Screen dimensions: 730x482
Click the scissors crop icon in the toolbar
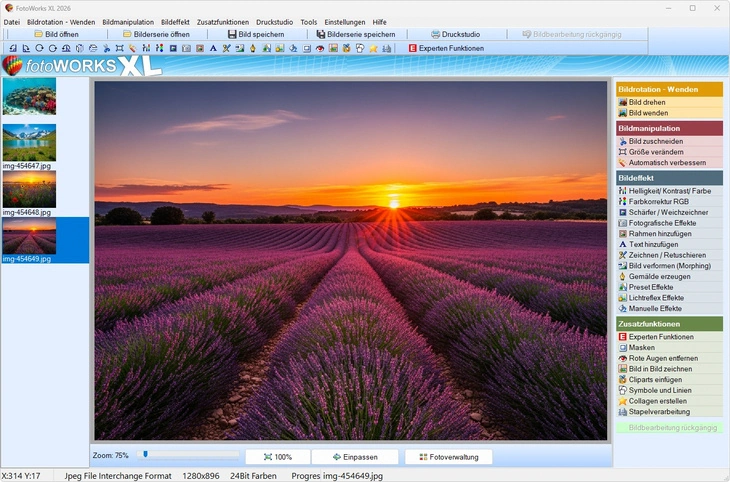coord(106,48)
